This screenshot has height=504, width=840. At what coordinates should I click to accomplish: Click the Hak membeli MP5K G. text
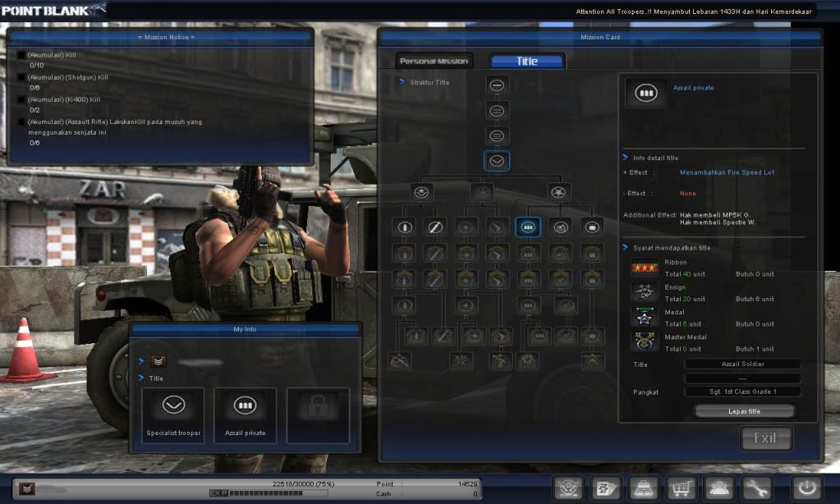(714, 215)
